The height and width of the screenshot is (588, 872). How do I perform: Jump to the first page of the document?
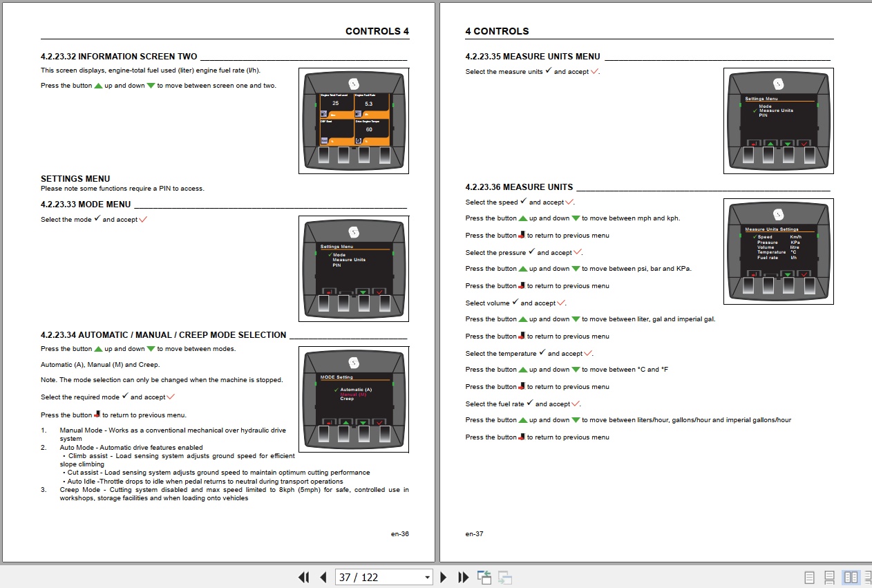303,577
